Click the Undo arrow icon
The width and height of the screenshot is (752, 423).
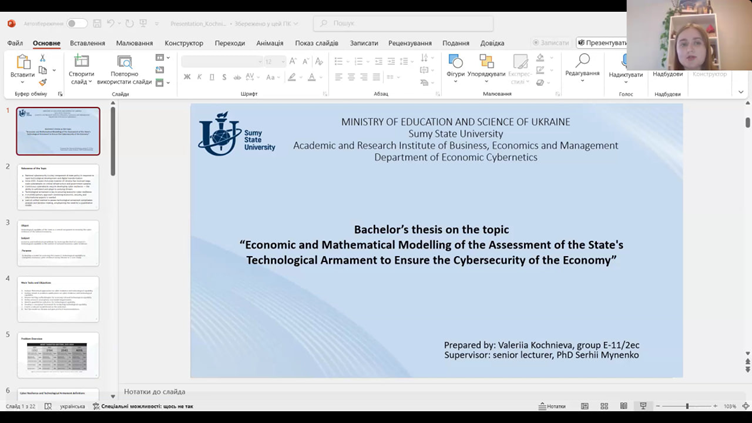pyautogui.click(x=111, y=23)
